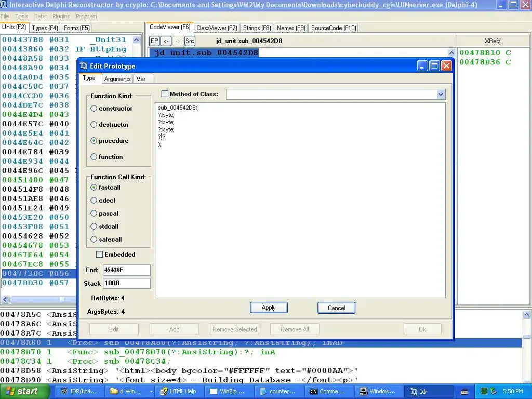Select pascal call kind

(x=94, y=214)
